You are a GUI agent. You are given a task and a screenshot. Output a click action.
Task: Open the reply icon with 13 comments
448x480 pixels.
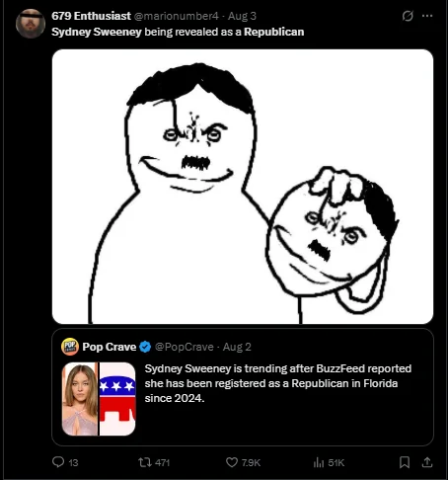58,462
